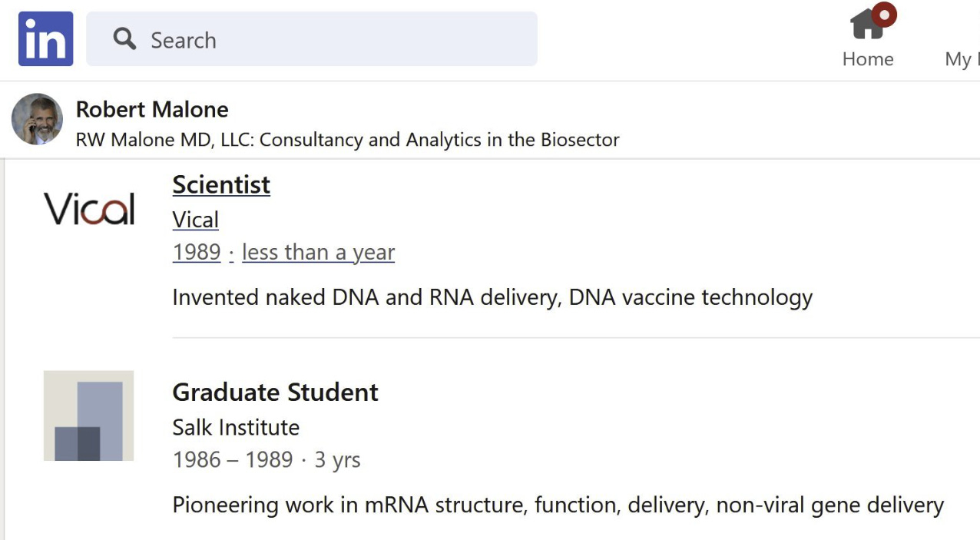
Task: Click Robert Malone's profile photo
Action: click(x=37, y=119)
